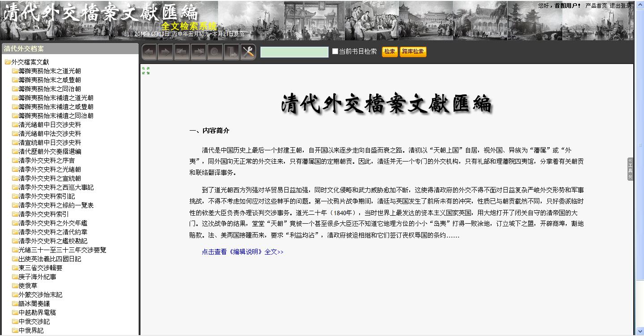Image resolution: width=644 pixels, height=336 pixels.
Task: Click the search text input field
Action: 294,52
